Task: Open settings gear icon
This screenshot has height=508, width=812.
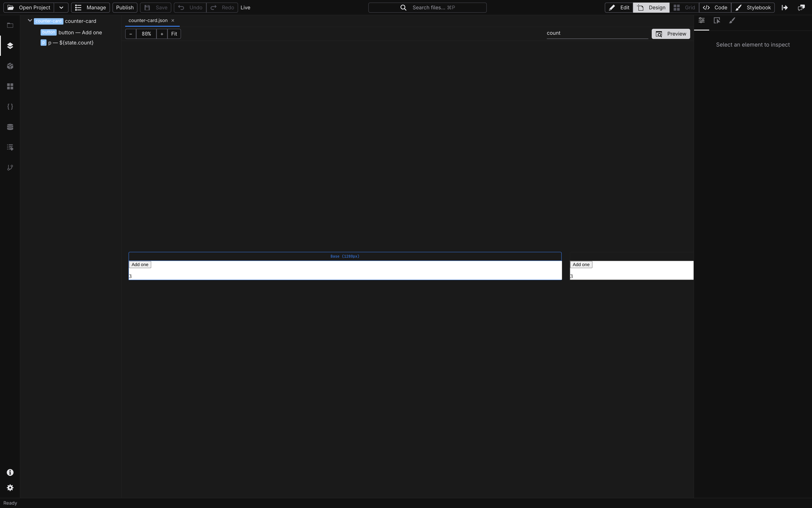Action: (10, 488)
